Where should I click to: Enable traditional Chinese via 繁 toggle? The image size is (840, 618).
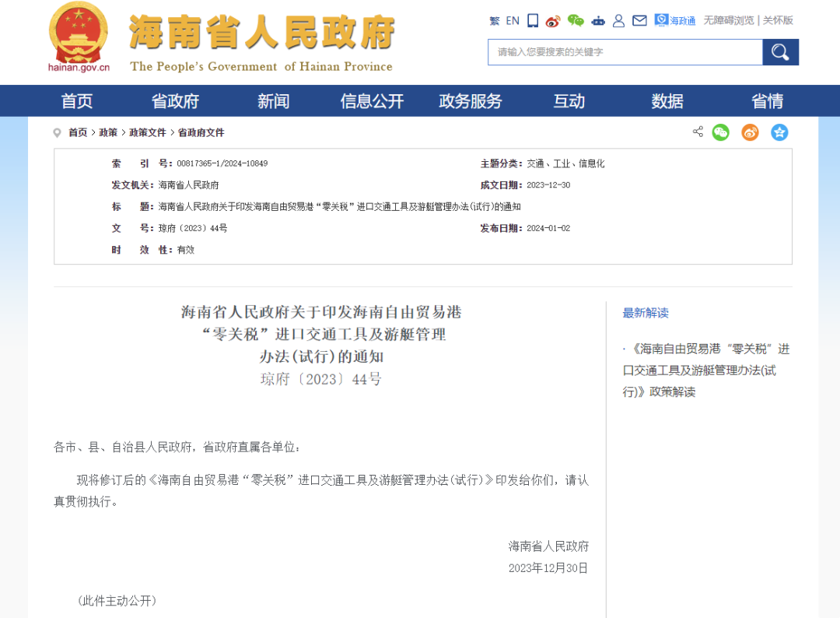(495, 20)
